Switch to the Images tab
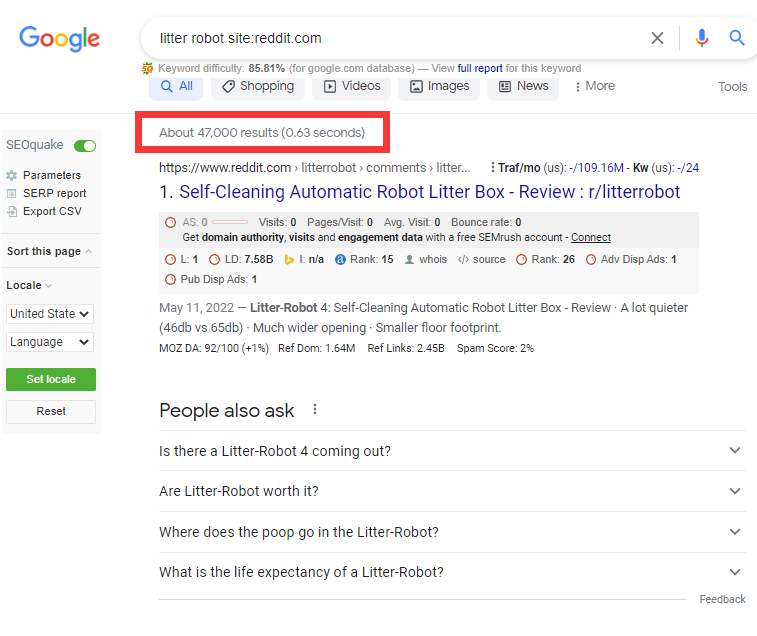This screenshot has width=757, height=636. (438, 86)
